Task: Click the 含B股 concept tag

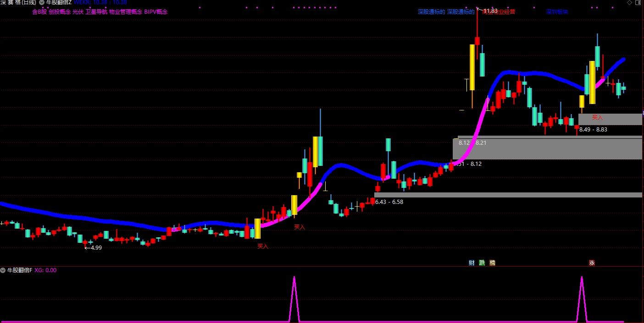Action: [x=39, y=12]
